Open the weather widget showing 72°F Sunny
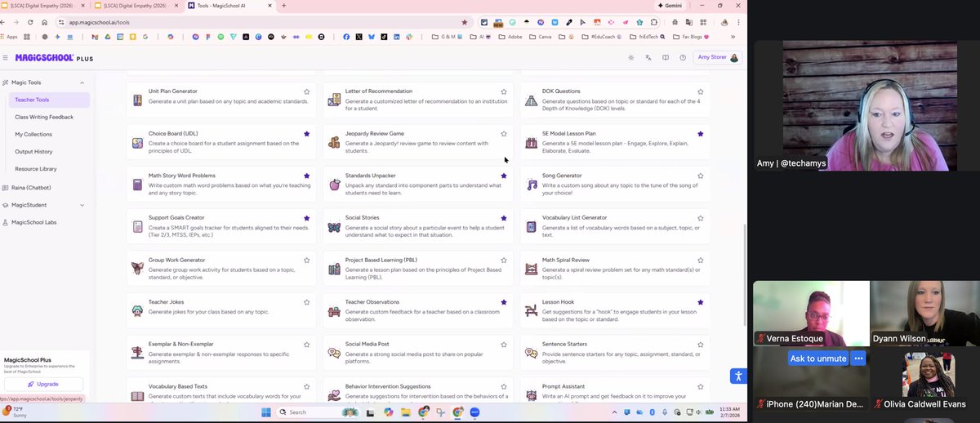980x423 pixels. [16, 412]
